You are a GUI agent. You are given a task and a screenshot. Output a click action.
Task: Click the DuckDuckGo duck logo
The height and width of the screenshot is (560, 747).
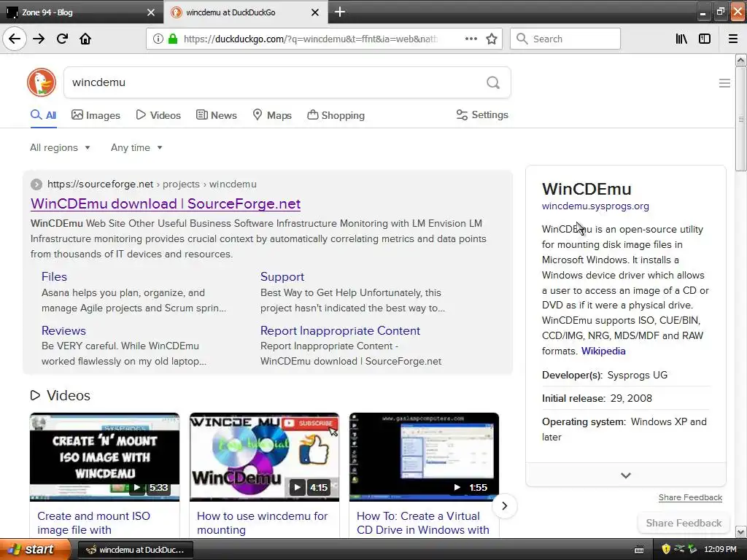click(42, 82)
